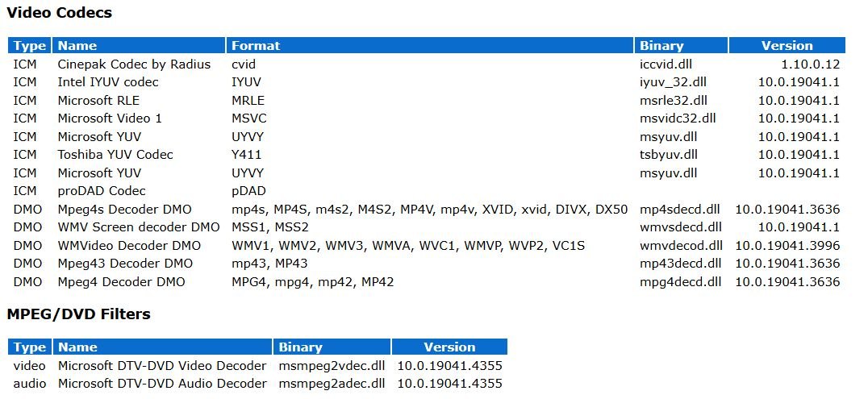Image resolution: width=868 pixels, height=399 pixels.
Task: Click the proDAD Codec name
Action: coord(102,191)
